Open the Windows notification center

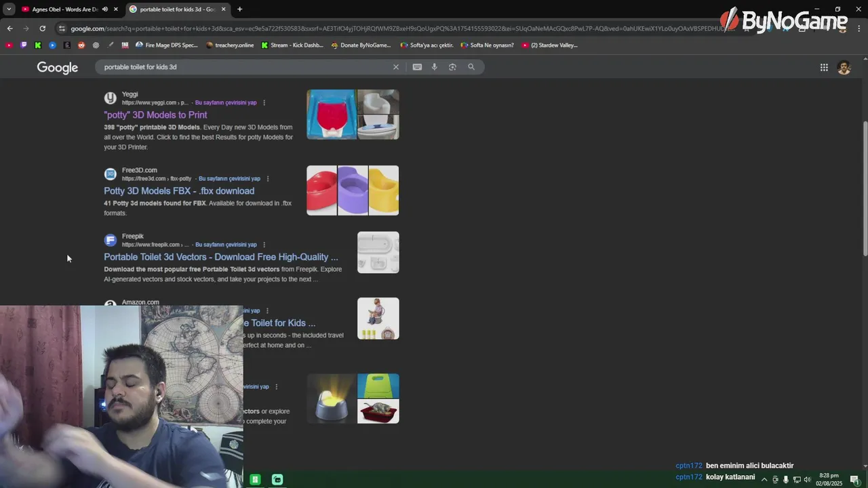click(x=854, y=480)
